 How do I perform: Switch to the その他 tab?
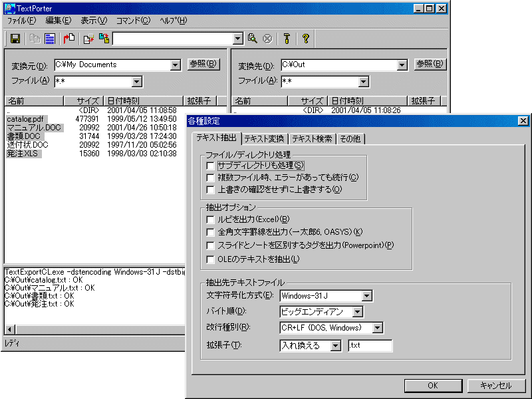click(x=350, y=139)
